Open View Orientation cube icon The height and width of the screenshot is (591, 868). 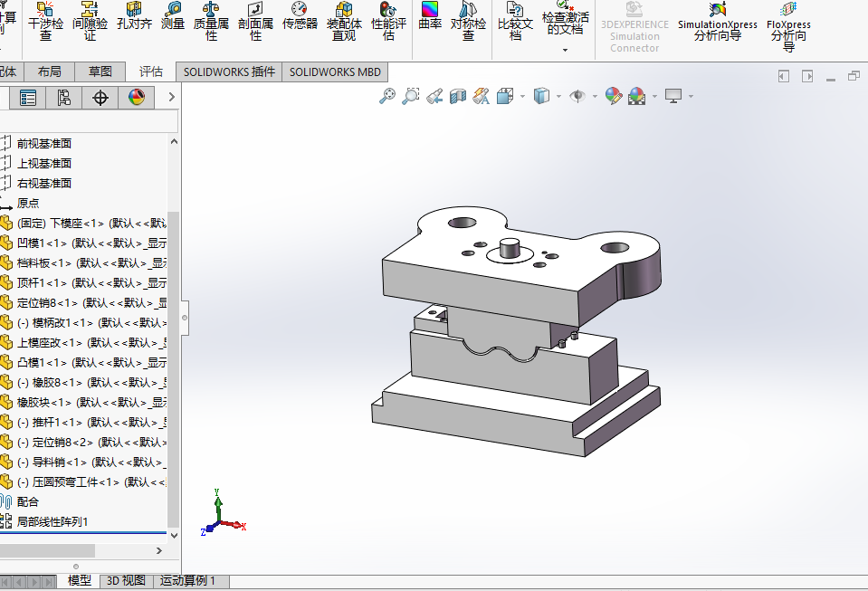pyautogui.click(x=505, y=96)
